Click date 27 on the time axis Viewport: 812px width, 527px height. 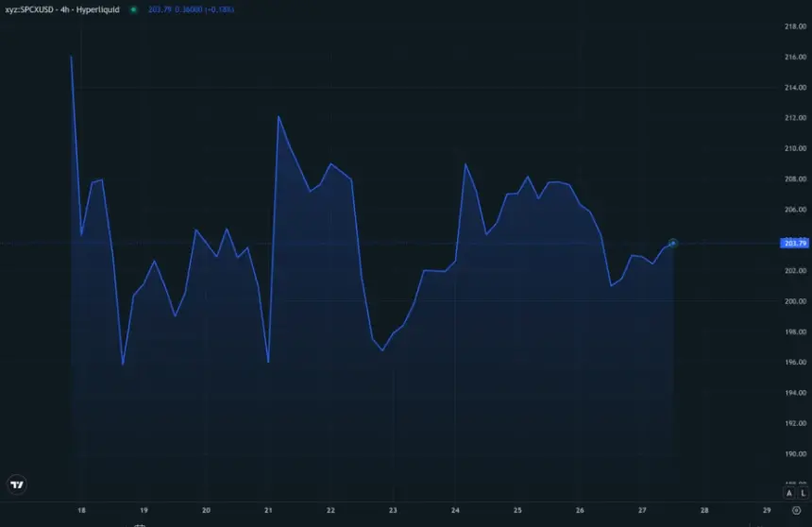(642, 510)
